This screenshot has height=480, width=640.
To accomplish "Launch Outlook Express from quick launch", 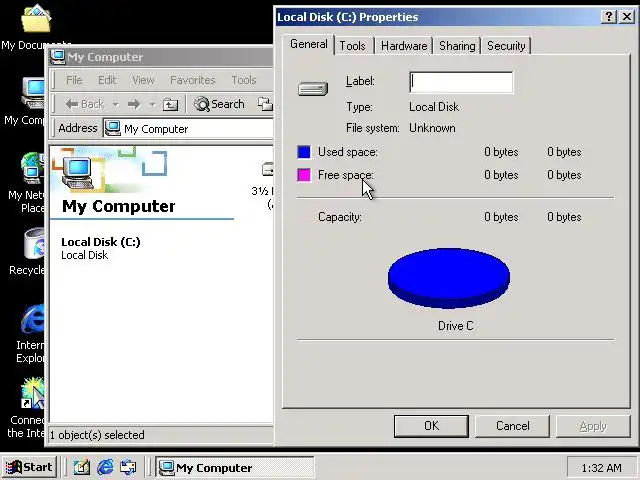I will [x=128, y=467].
